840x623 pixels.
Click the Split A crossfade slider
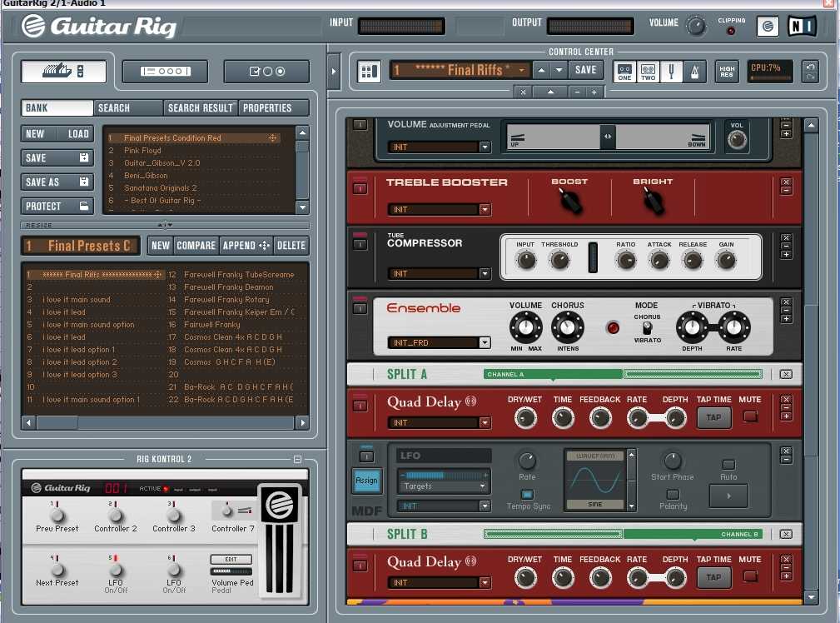click(x=623, y=374)
